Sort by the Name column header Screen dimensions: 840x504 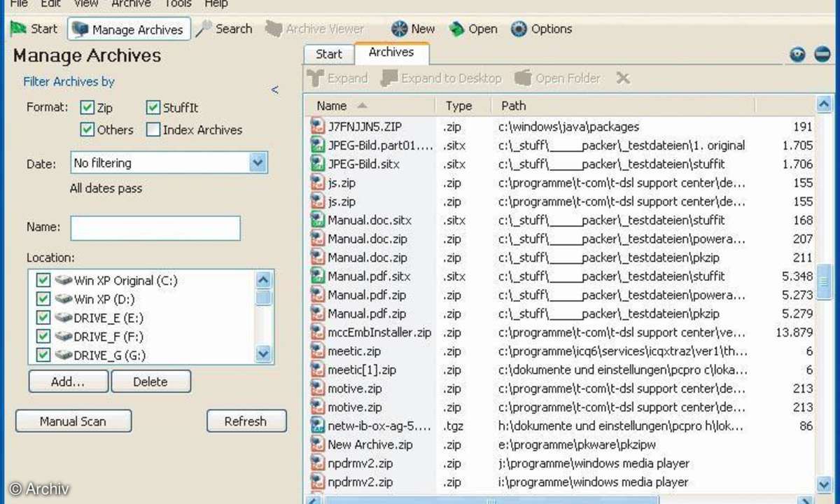pyautogui.click(x=371, y=106)
